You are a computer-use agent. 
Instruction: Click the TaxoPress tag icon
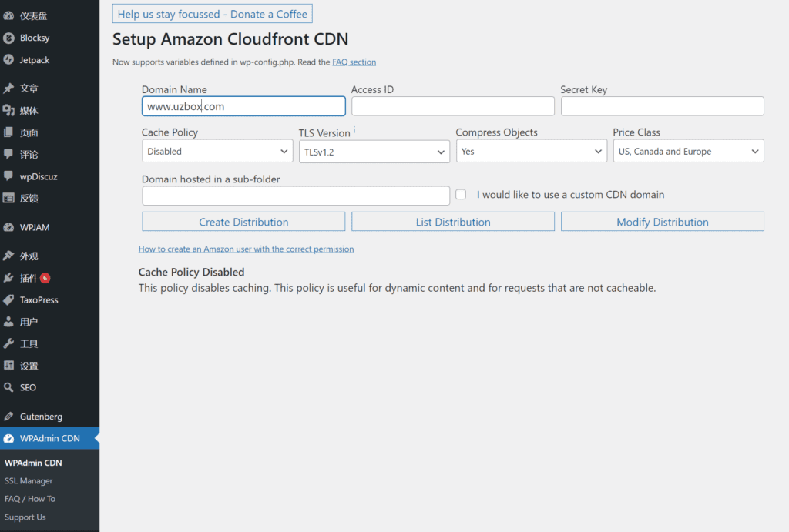pyautogui.click(x=8, y=299)
